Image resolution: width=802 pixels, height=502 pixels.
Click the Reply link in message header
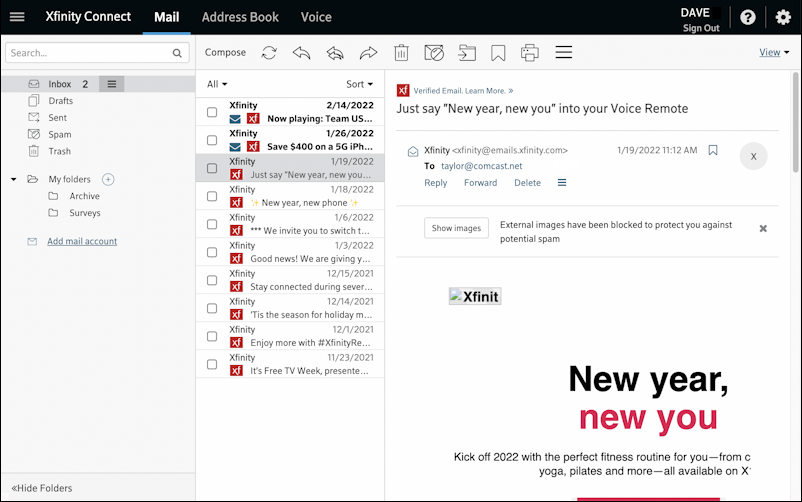click(x=436, y=183)
